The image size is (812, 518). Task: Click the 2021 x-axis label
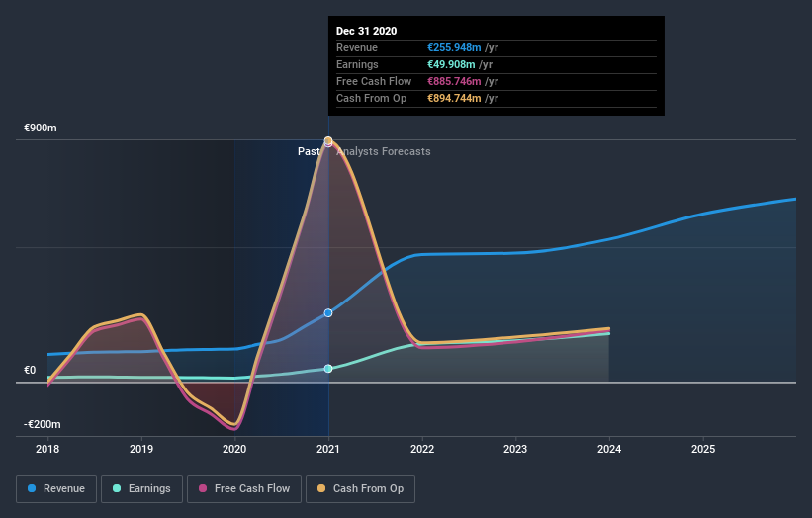coord(328,449)
